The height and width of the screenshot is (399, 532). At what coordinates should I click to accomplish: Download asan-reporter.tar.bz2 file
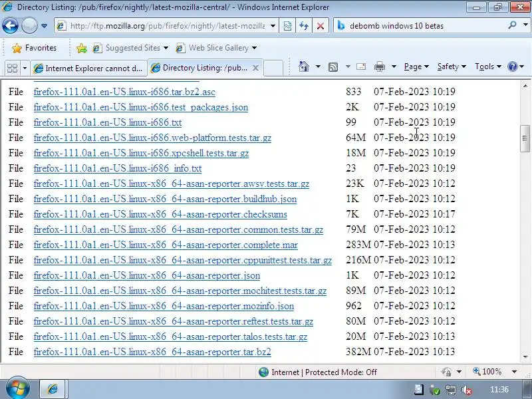tap(152, 352)
